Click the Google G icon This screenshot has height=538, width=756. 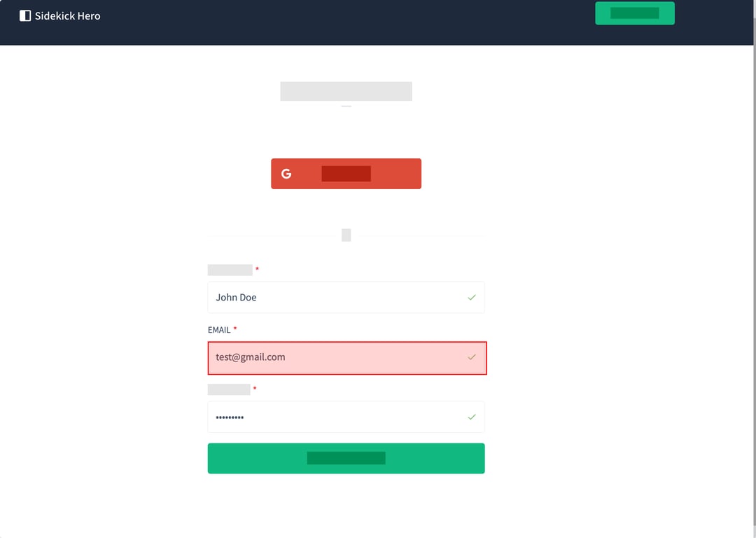click(x=286, y=174)
